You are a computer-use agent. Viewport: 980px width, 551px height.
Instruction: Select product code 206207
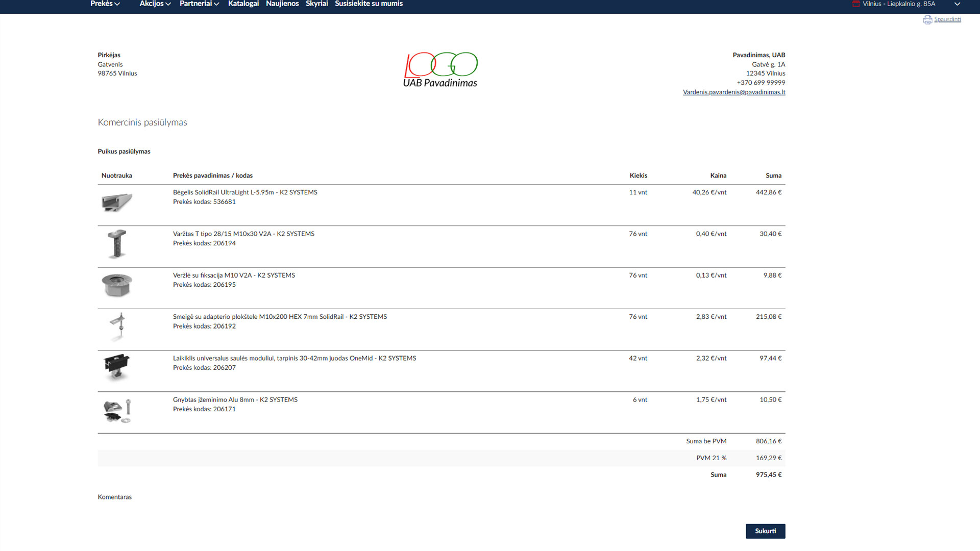tap(225, 368)
